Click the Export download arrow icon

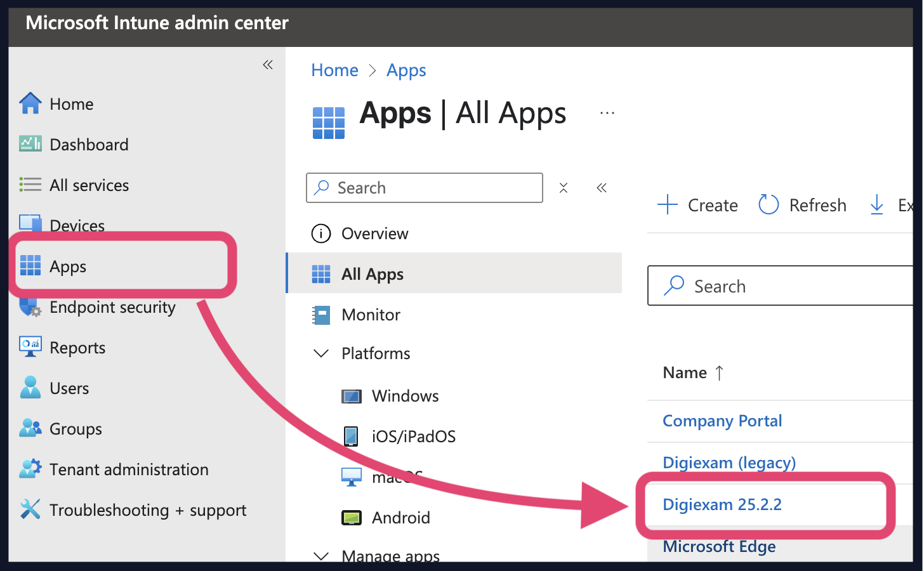pos(877,205)
